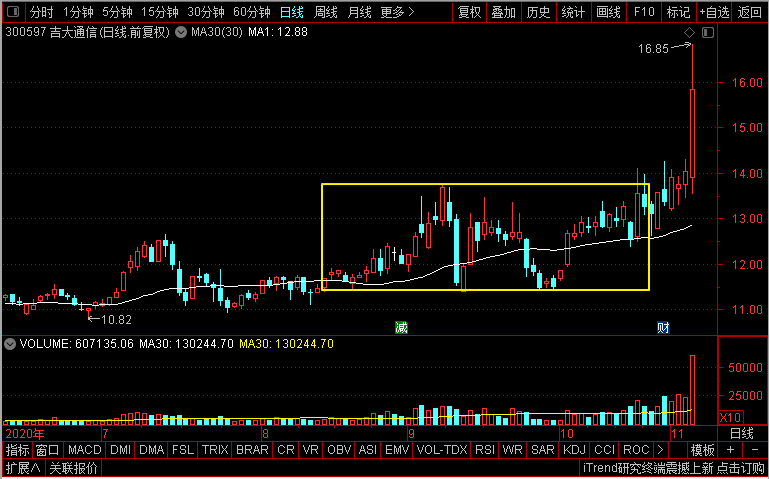This screenshot has height=479, width=770.
Task: Select the RSI indicator
Action: pyautogui.click(x=485, y=450)
